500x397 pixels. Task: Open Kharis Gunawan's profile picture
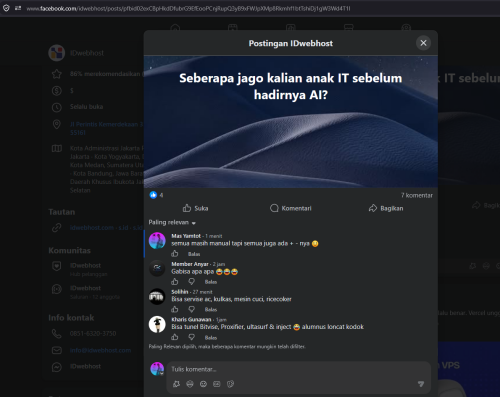click(157, 324)
